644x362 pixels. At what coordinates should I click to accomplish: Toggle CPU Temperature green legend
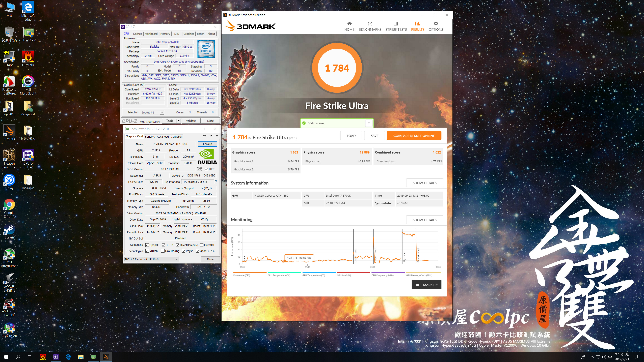point(284,274)
